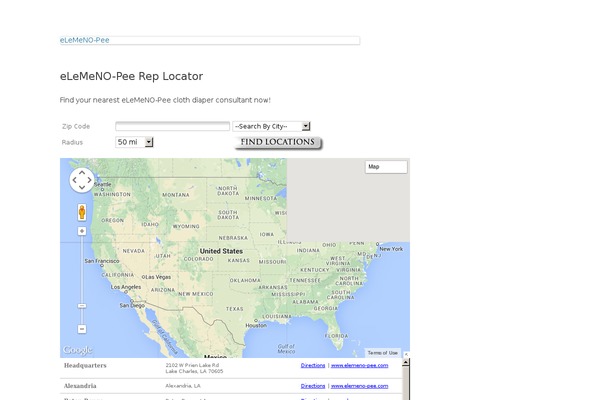600x400 pixels.
Task: Open the Search By City dropdown
Action: coord(272,126)
